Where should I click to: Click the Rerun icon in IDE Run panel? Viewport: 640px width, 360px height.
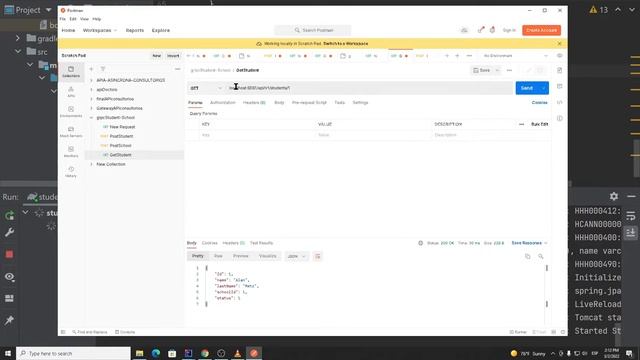pos(9,215)
